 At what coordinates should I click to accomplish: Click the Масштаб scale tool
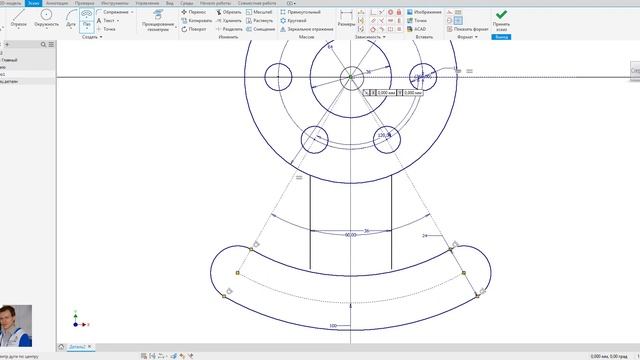(259, 12)
